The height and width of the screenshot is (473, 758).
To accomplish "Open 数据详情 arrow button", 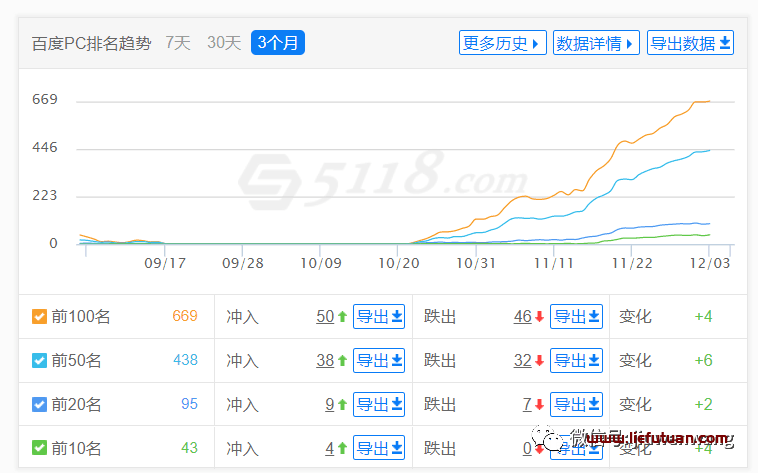I will pyautogui.click(x=596, y=43).
